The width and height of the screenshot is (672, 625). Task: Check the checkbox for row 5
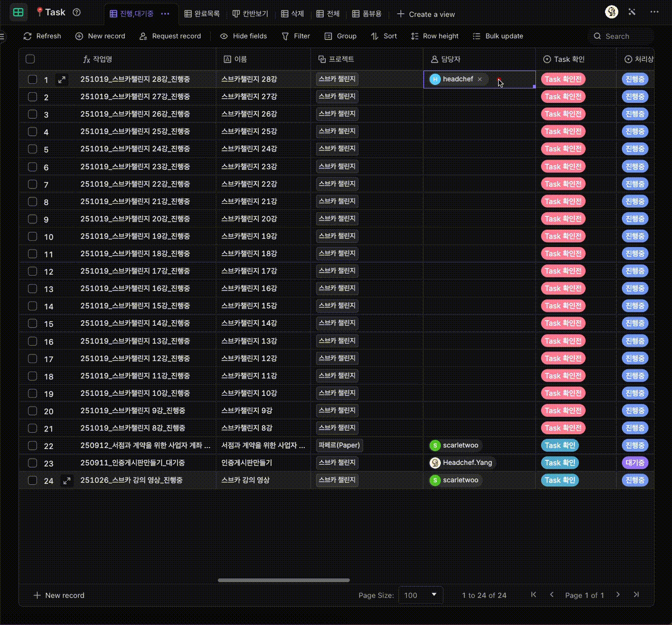pos(32,149)
